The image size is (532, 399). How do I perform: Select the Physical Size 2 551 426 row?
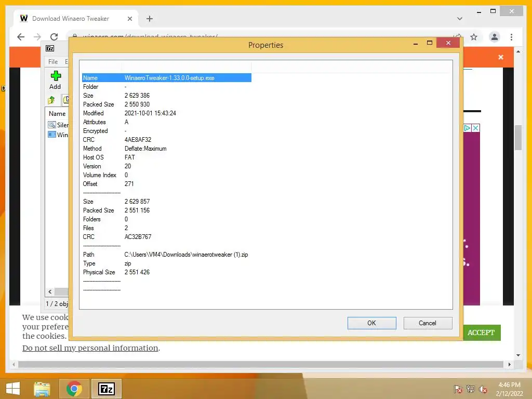point(167,272)
